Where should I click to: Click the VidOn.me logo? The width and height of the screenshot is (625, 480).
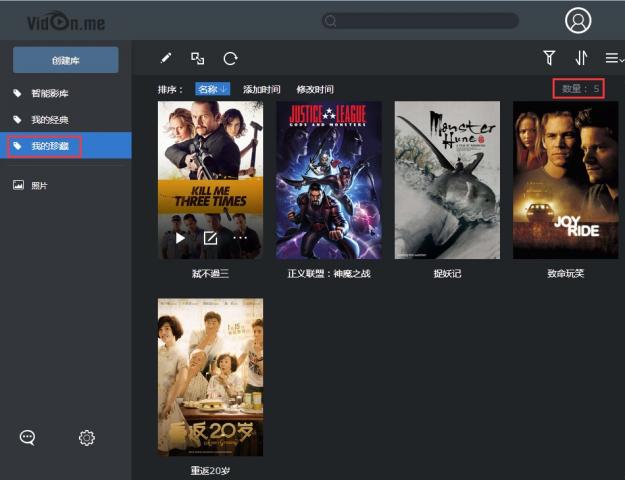tap(66, 21)
